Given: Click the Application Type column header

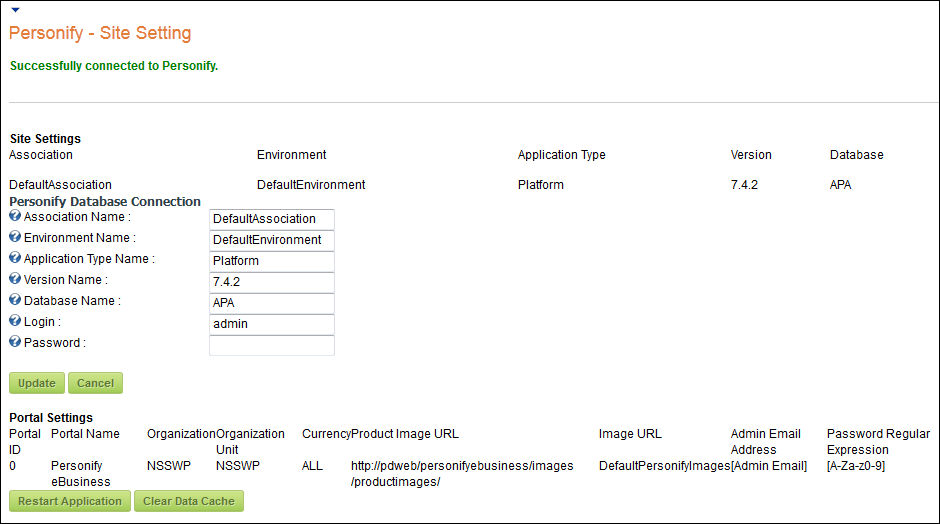Looking at the screenshot, I should 562,155.
